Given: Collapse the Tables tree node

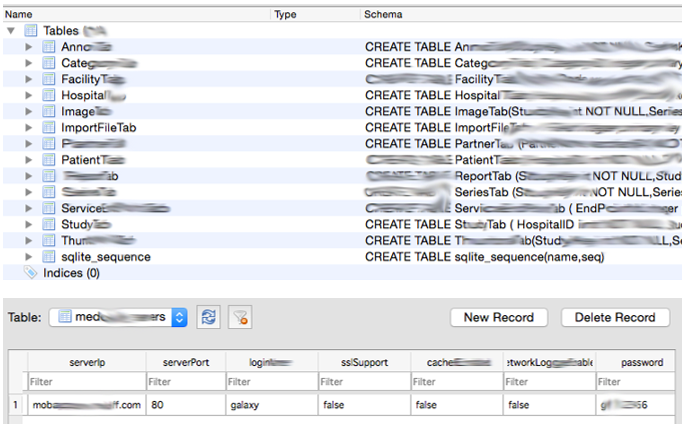Looking at the screenshot, I should 11,31.
